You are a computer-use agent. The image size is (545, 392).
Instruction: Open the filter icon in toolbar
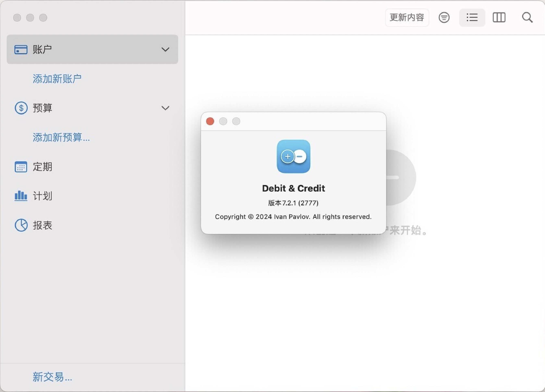444,17
